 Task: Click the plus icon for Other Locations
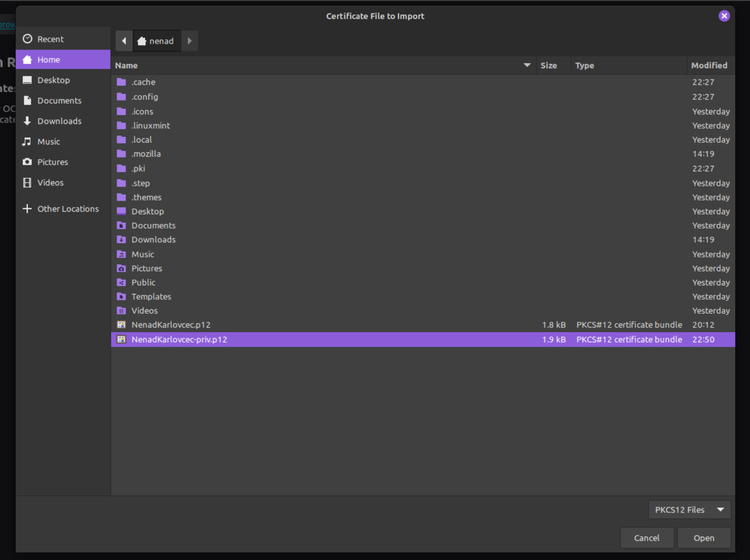[x=27, y=208]
